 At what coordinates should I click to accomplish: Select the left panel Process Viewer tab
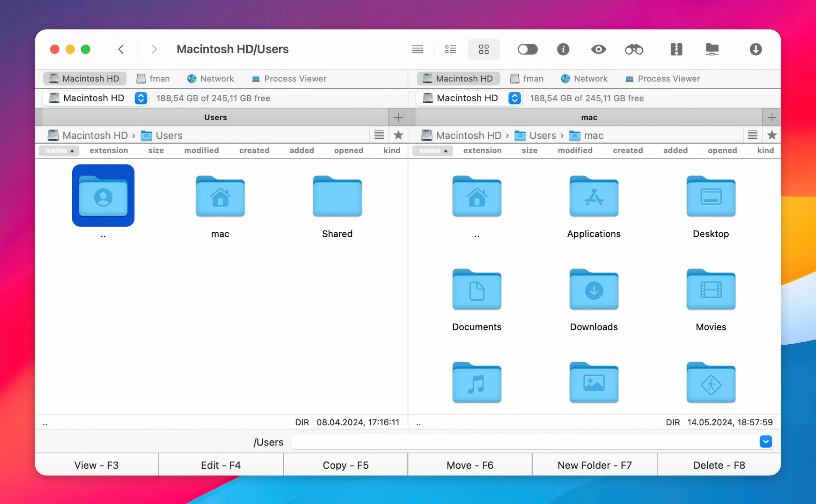tap(289, 79)
